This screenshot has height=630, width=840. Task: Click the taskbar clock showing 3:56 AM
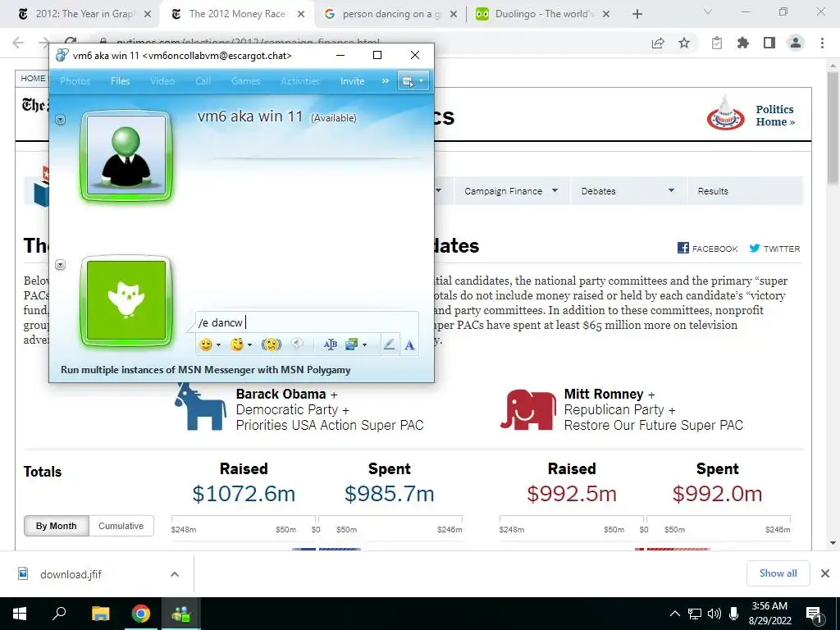[769, 614]
